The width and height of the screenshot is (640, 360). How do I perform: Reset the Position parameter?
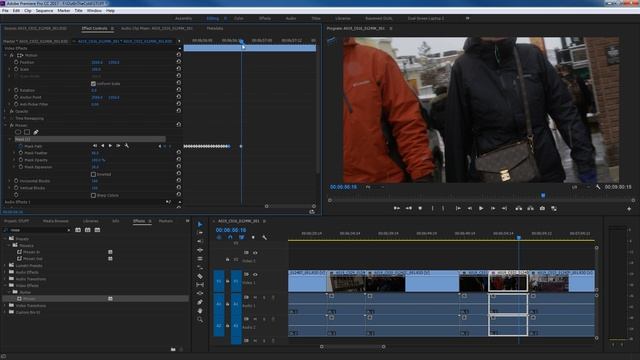coord(178,62)
